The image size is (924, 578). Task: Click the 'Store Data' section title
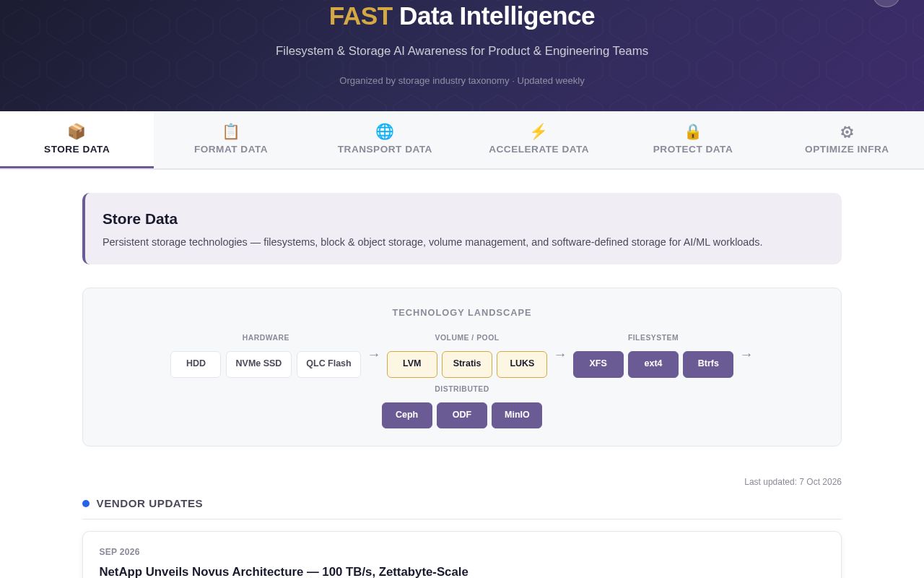tap(140, 219)
